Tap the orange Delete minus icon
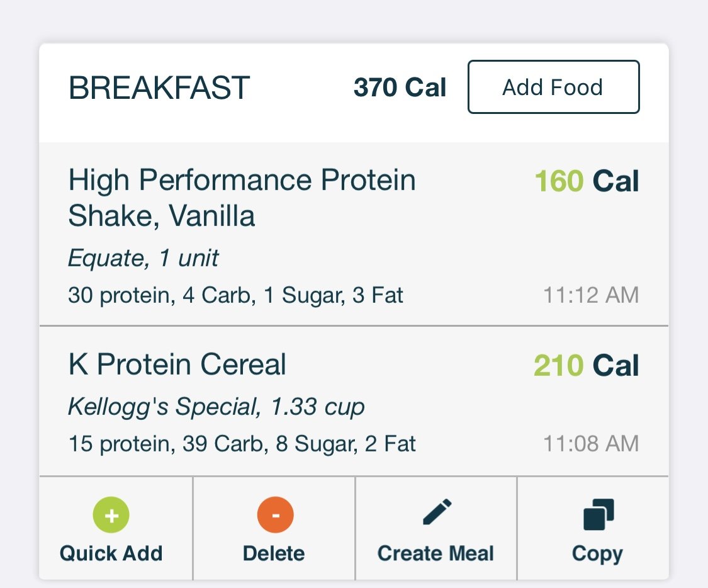The height and width of the screenshot is (588, 708). point(276,515)
